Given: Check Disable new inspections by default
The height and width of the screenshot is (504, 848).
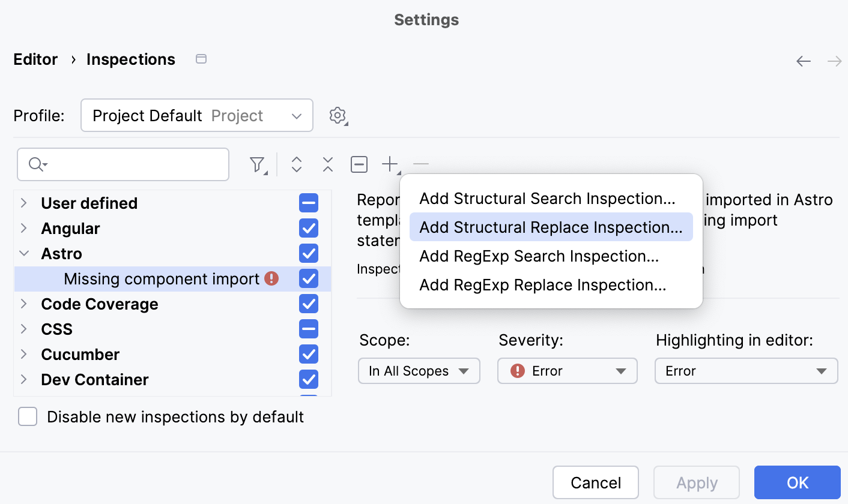Looking at the screenshot, I should 28,416.
